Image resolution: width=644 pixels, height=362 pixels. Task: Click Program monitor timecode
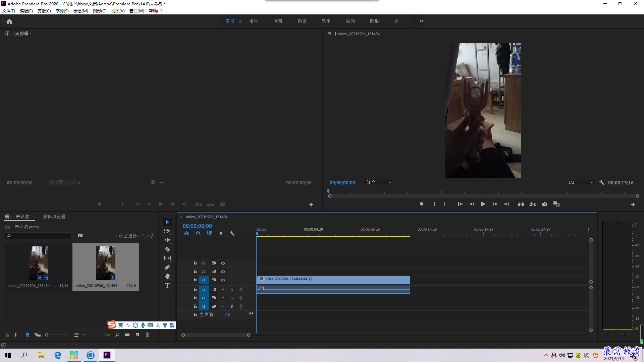(342, 183)
